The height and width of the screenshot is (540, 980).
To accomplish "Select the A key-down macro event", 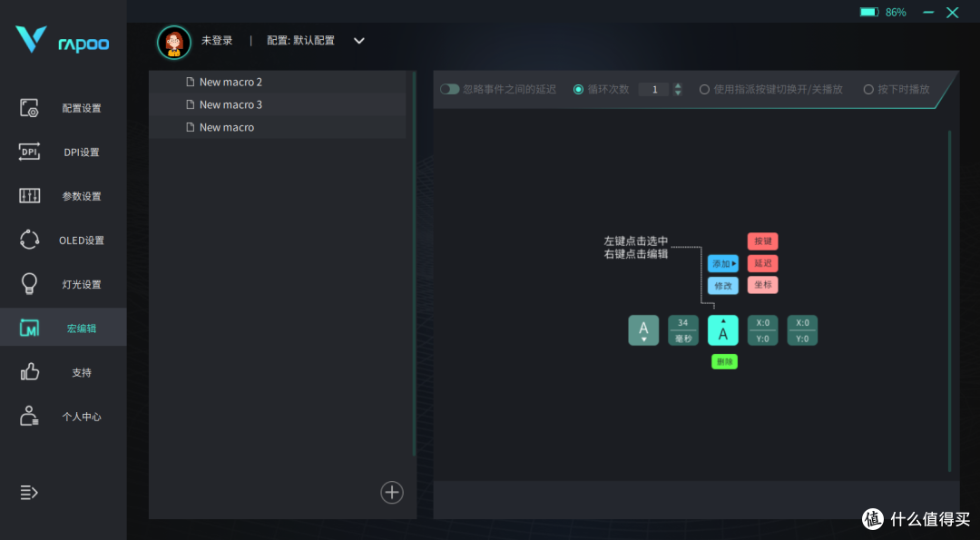I will (x=643, y=330).
